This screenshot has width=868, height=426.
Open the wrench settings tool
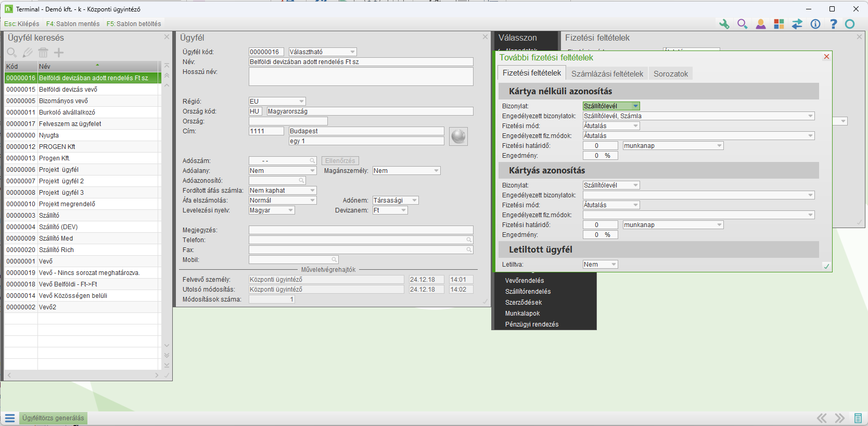pos(724,24)
